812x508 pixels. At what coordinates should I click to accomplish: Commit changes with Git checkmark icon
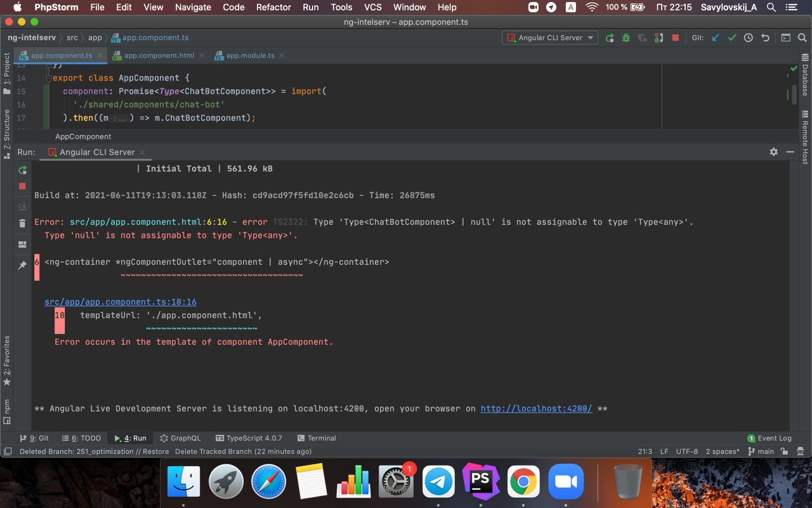click(732, 37)
